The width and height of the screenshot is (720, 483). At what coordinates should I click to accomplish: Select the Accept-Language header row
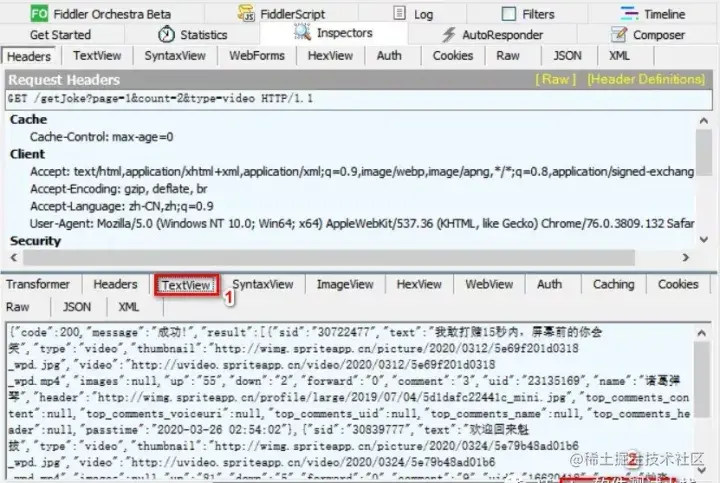[122, 206]
